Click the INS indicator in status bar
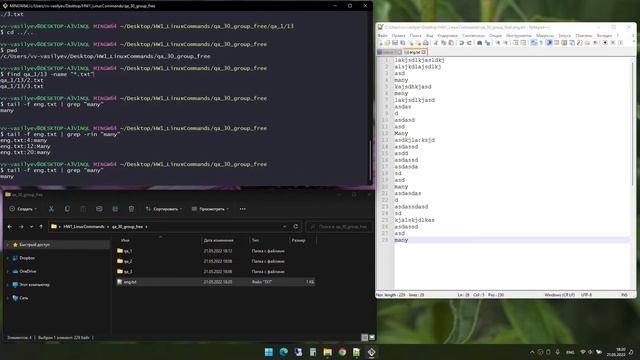The width and height of the screenshot is (640, 360). [624, 295]
